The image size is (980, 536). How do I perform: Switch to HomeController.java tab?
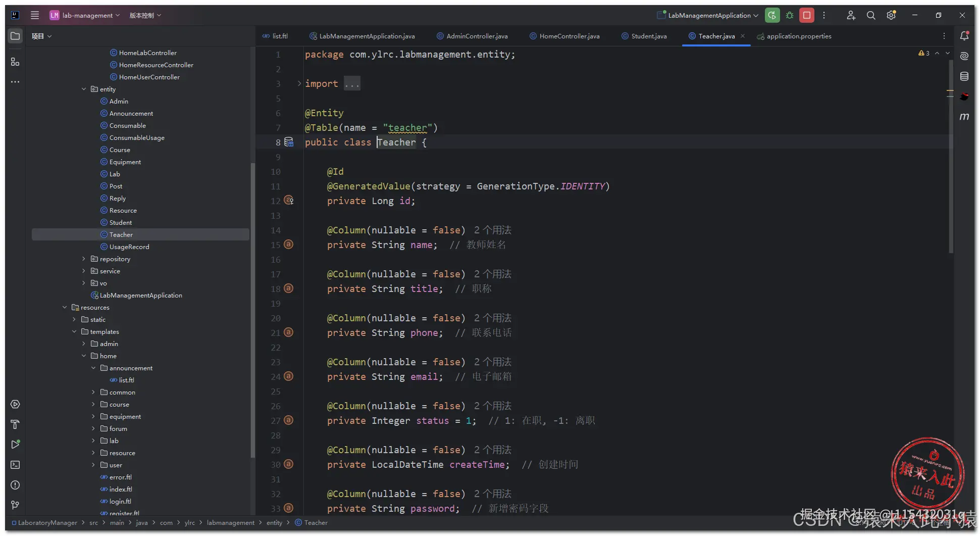pyautogui.click(x=564, y=36)
